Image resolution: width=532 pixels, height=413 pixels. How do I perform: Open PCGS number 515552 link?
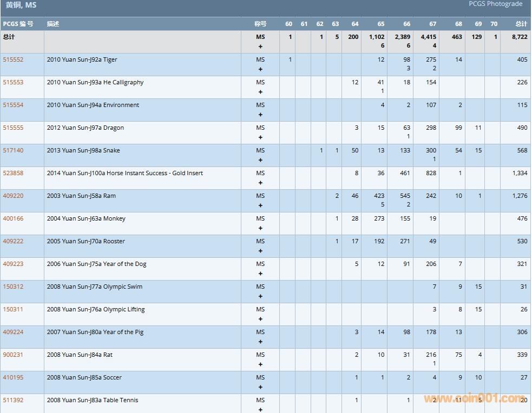point(13,60)
